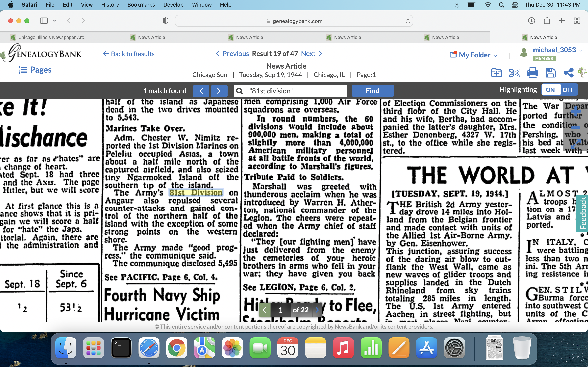Click the printer icon

point(532,73)
